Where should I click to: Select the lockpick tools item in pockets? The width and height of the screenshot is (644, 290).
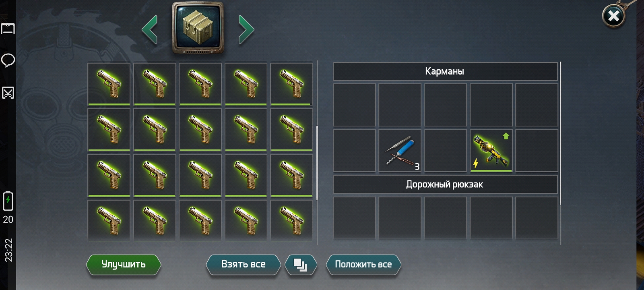click(400, 151)
